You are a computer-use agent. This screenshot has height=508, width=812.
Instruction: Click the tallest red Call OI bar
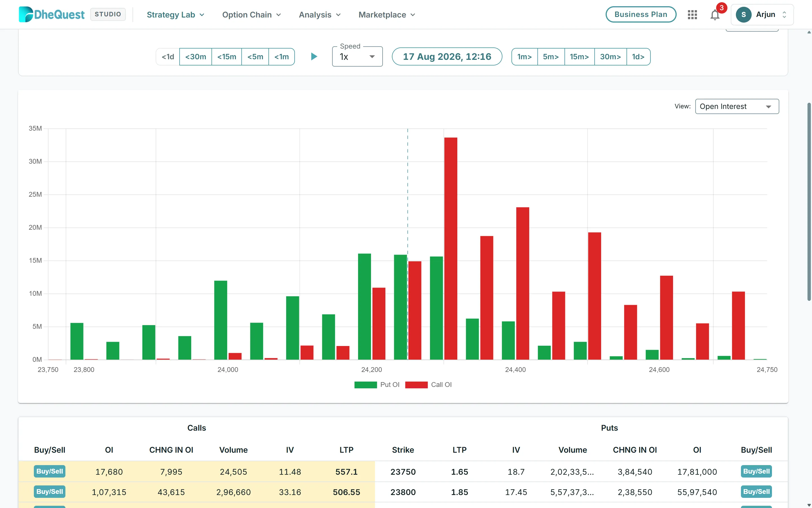pos(451,249)
